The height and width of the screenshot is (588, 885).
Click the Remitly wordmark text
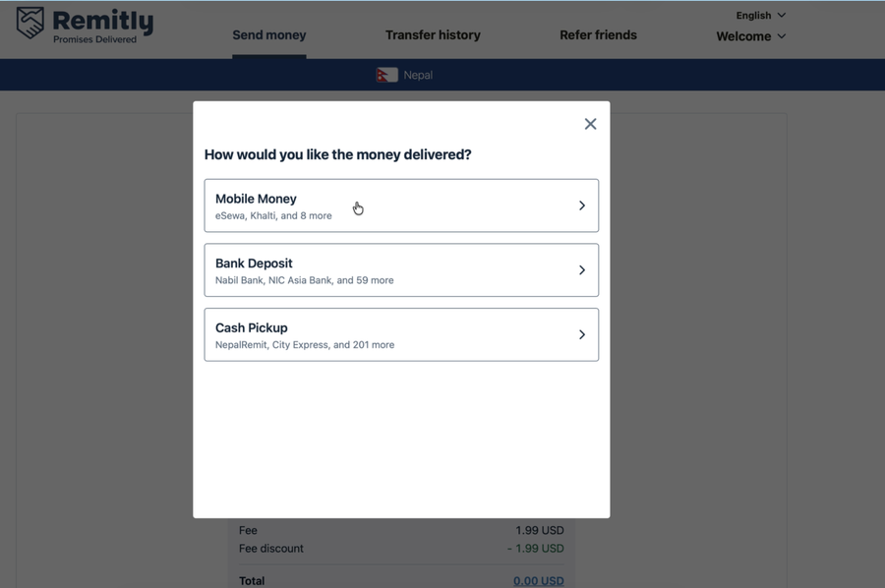pyautogui.click(x=102, y=21)
